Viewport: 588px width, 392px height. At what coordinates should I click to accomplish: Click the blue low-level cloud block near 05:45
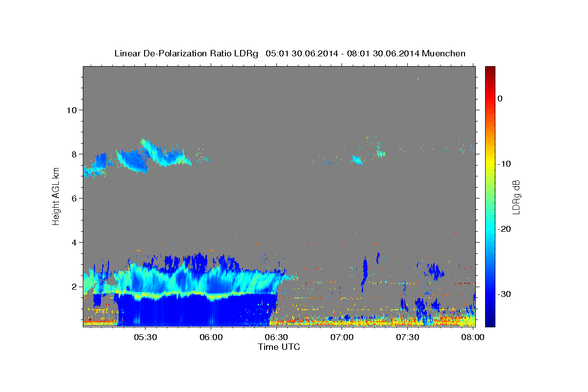click(x=196, y=311)
